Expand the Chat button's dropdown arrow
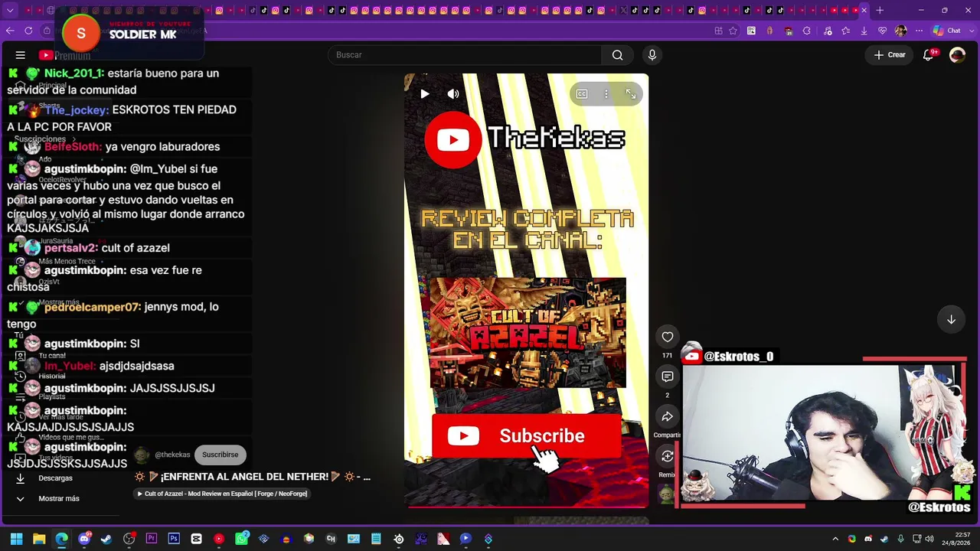This screenshot has width=980, height=551. [970, 31]
